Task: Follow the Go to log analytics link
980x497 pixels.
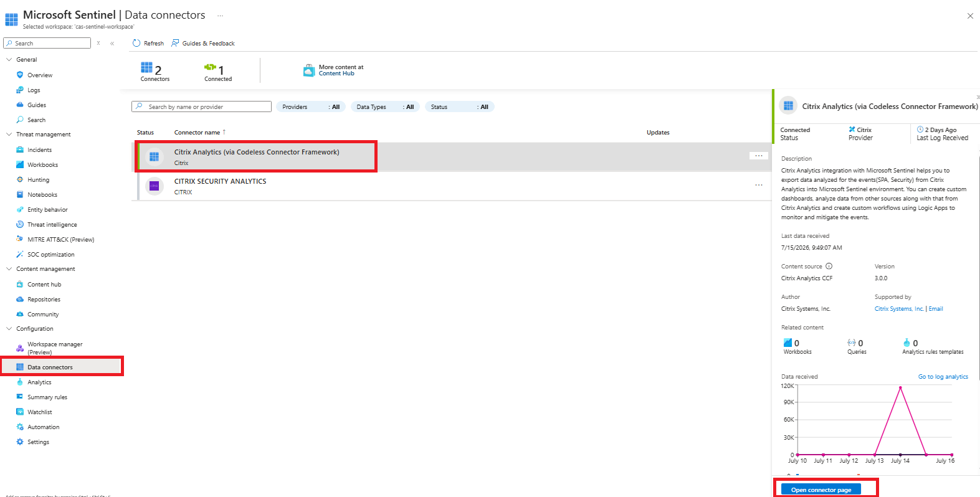Action: [x=943, y=377]
